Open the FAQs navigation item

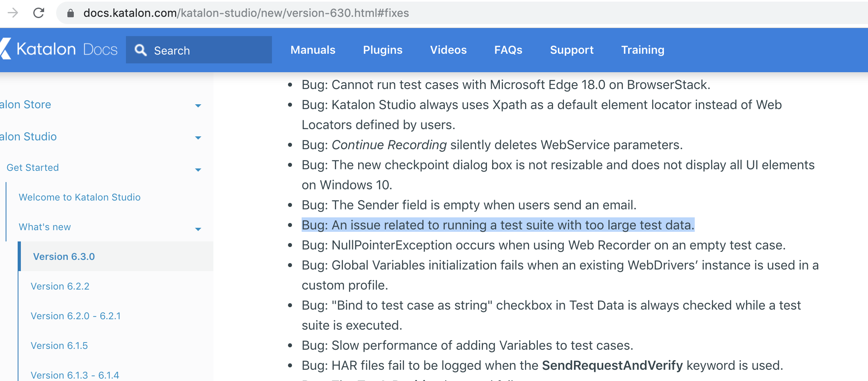point(508,50)
